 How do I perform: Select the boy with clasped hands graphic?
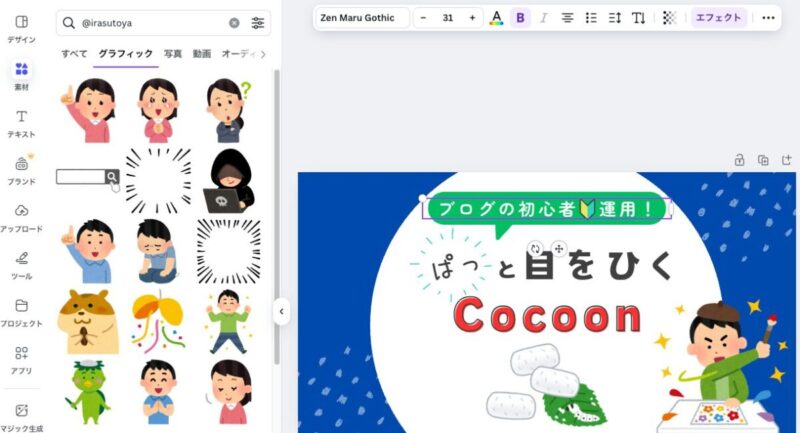coord(159,392)
